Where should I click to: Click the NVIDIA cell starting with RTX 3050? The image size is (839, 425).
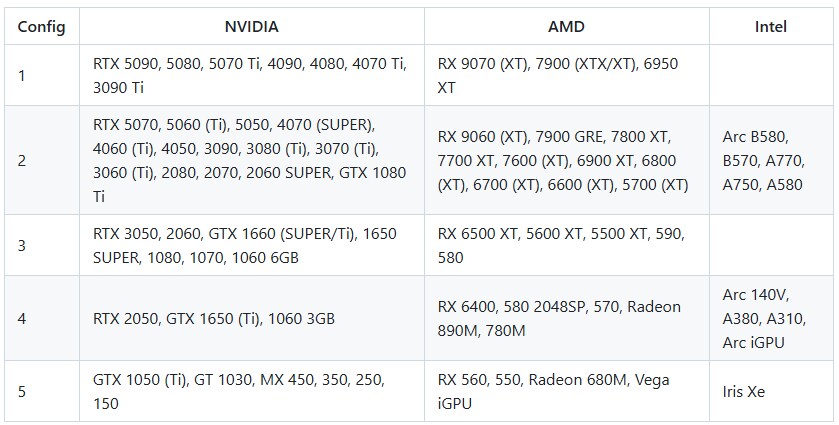(x=245, y=245)
